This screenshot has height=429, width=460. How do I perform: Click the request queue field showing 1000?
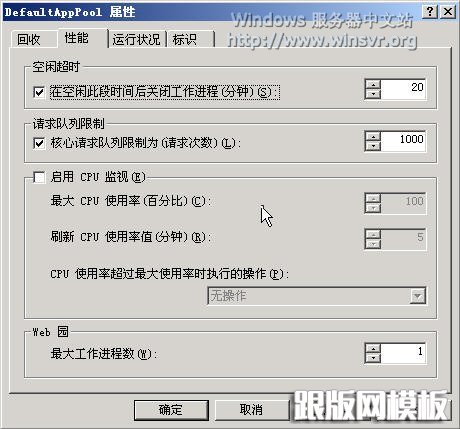[403, 141]
